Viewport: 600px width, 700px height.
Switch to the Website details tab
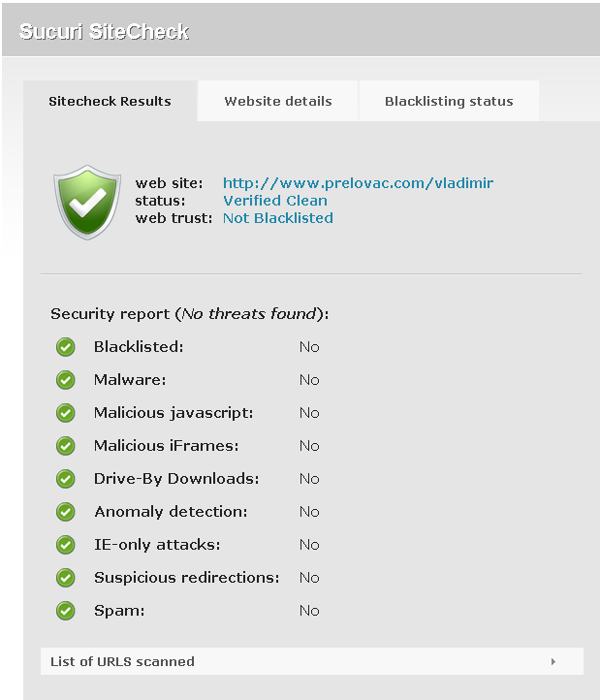pos(278,101)
